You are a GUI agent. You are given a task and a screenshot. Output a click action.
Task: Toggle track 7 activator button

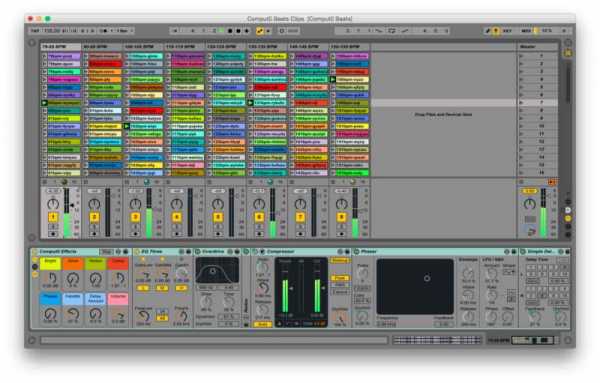click(300, 217)
